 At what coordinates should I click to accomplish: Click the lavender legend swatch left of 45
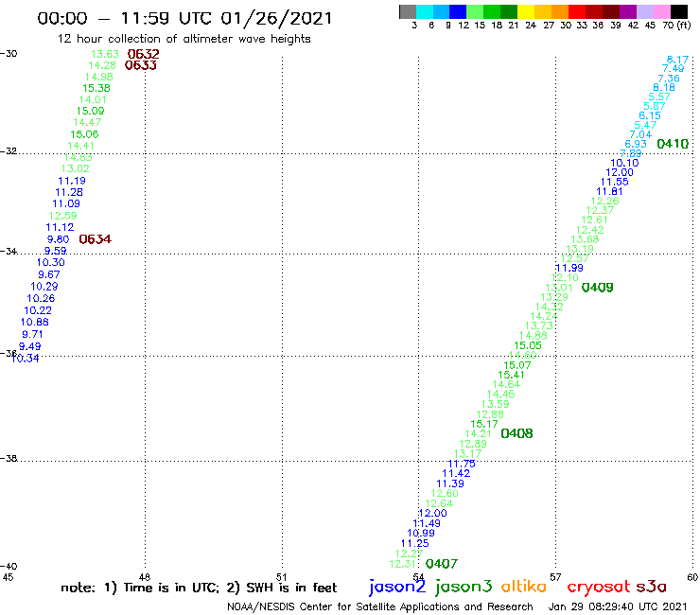[x=644, y=11]
